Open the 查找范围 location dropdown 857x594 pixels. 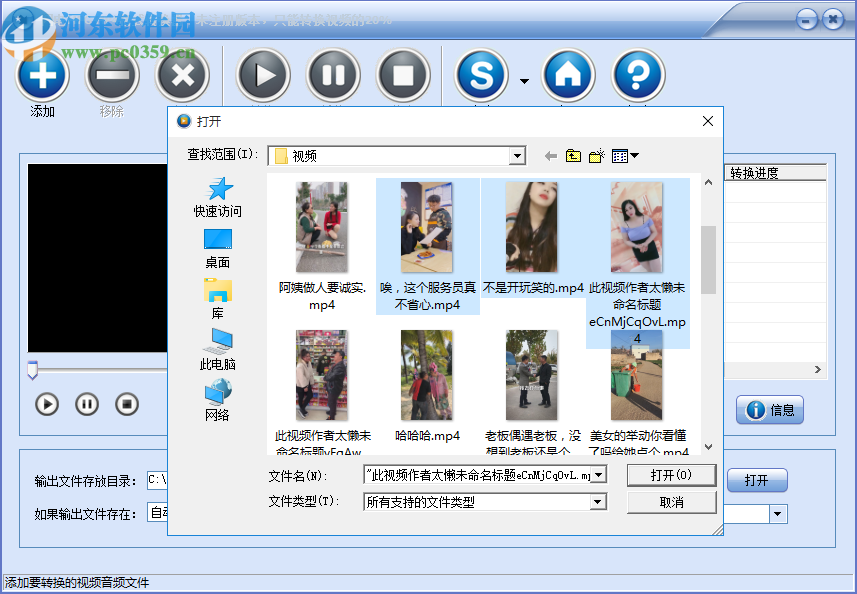[518, 156]
